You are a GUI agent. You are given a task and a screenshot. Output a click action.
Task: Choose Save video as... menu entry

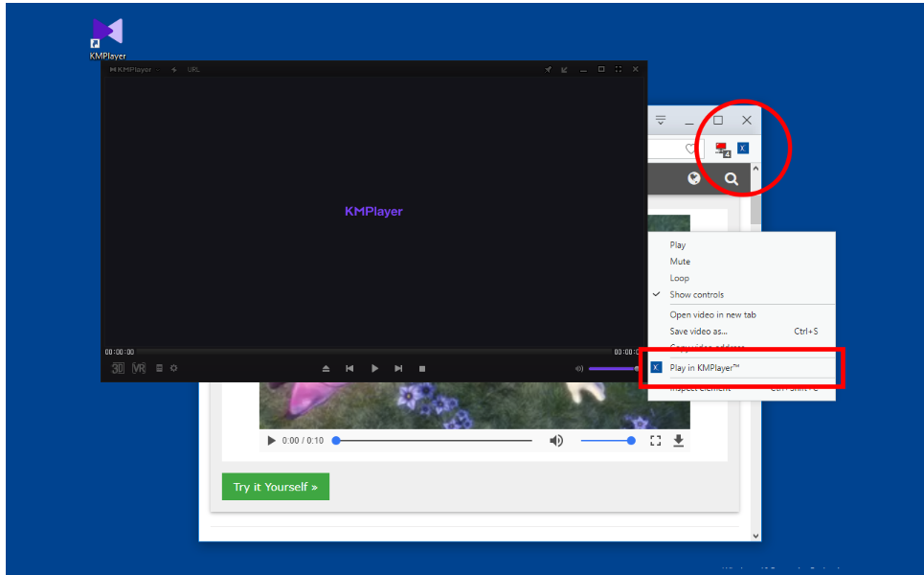[741, 331]
